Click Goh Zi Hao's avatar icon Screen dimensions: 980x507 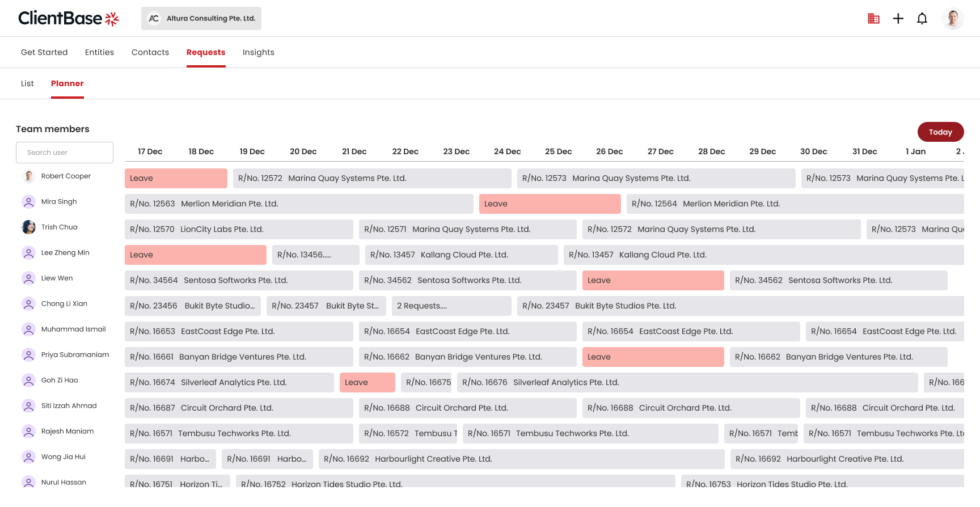coord(28,381)
